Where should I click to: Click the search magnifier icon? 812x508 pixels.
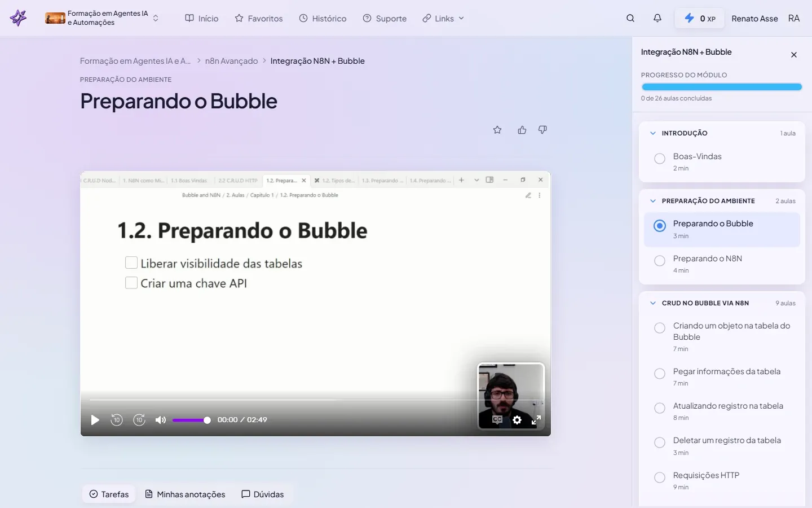point(630,18)
